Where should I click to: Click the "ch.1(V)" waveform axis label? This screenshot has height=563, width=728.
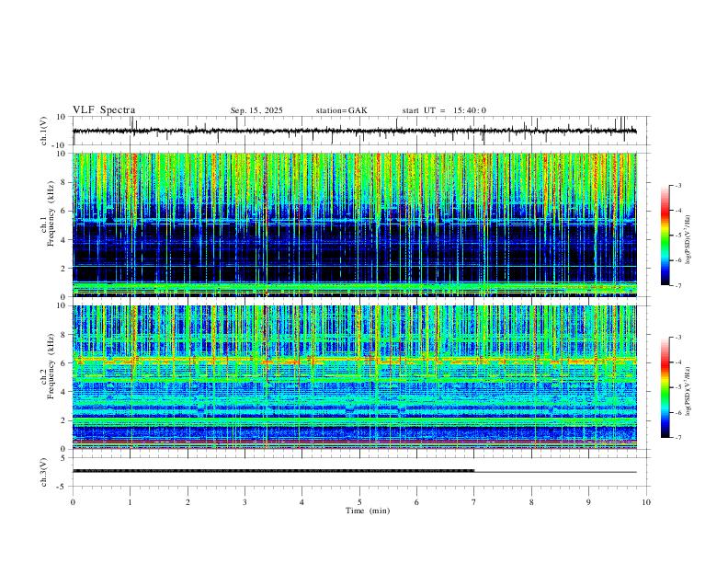[44, 131]
